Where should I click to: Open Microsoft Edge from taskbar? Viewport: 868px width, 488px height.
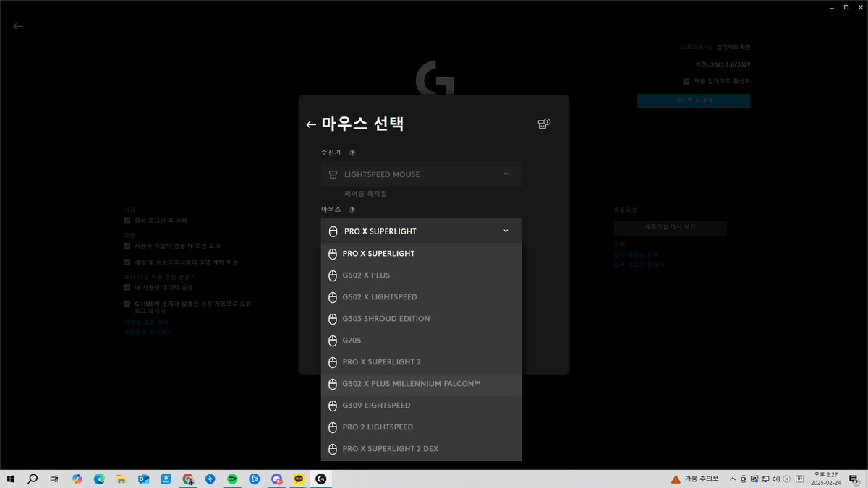[99, 479]
